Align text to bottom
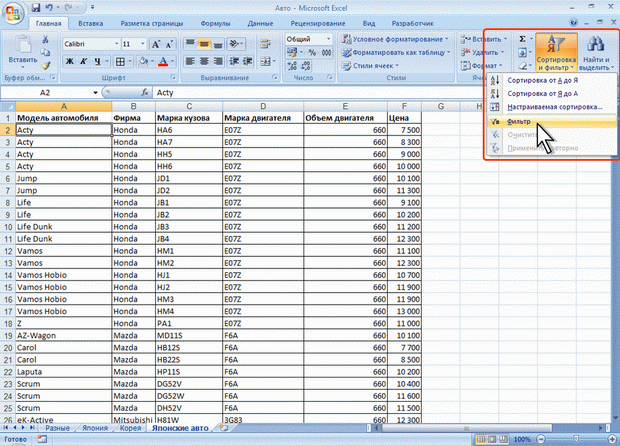Viewport: 620px width, 446px height. point(218,43)
